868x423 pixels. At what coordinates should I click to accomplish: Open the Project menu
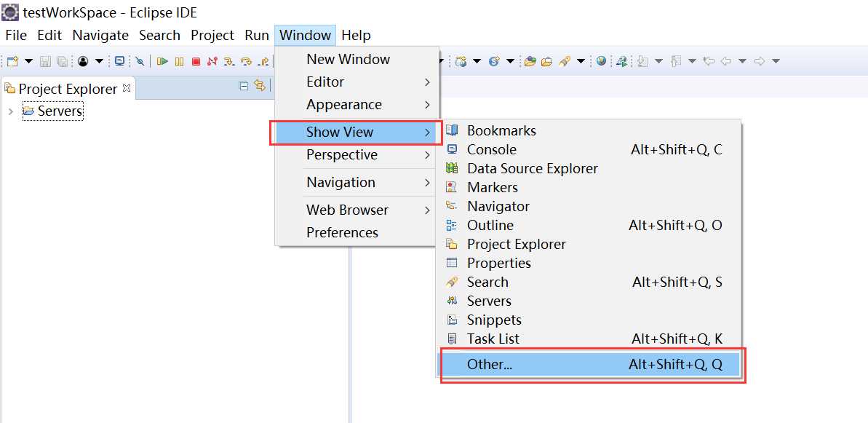pyautogui.click(x=212, y=36)
